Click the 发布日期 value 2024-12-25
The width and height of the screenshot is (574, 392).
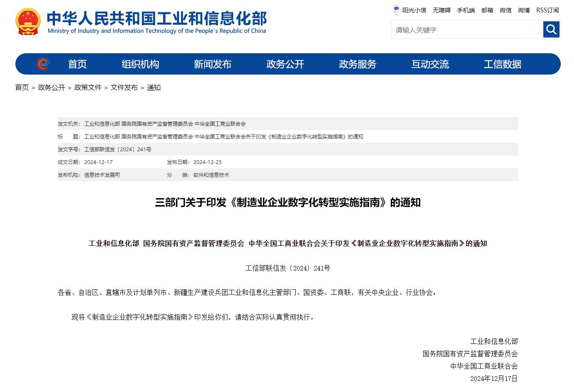[208, 162]
